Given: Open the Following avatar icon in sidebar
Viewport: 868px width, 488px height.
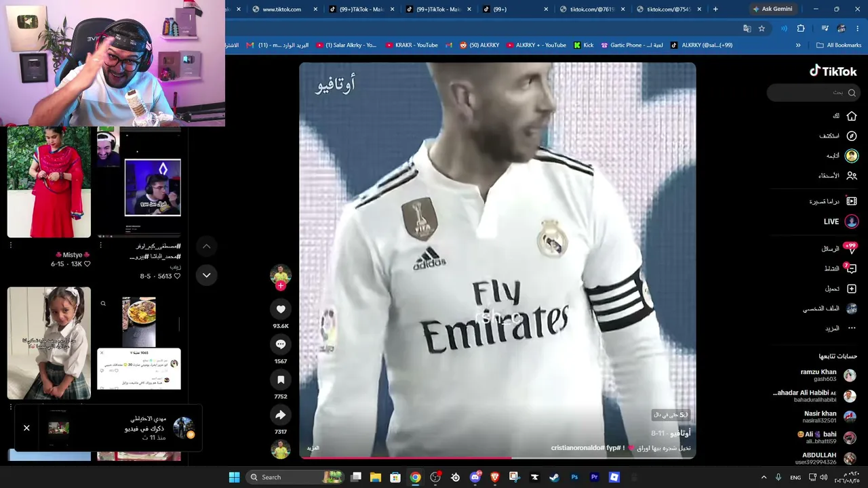Looking at the screenshot, I should [852, 156].
